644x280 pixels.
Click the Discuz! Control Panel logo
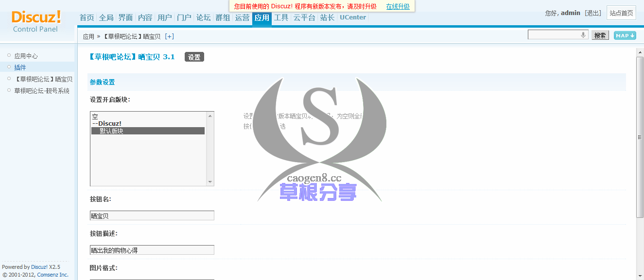tap(36, 22)
